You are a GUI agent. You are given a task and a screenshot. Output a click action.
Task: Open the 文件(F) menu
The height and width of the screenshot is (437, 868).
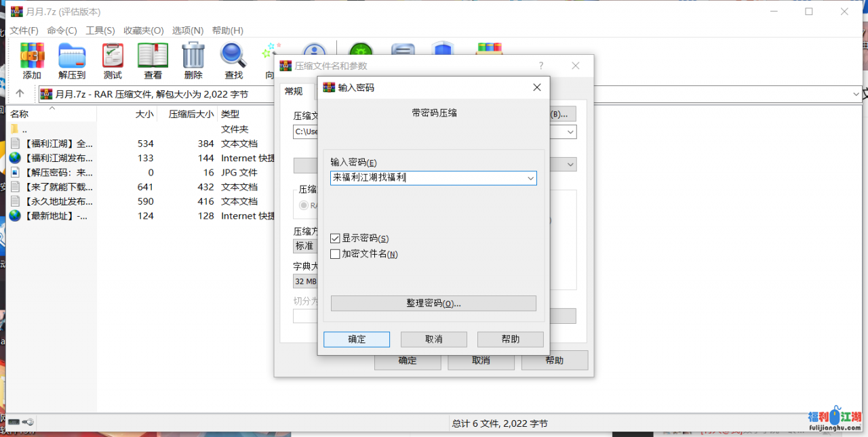(24, 30)
